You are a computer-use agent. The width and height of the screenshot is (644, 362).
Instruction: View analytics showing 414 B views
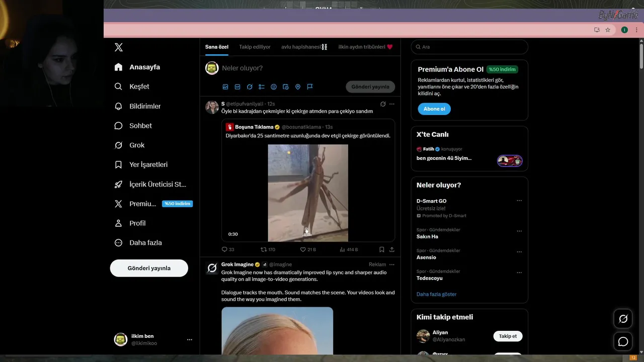349,249
